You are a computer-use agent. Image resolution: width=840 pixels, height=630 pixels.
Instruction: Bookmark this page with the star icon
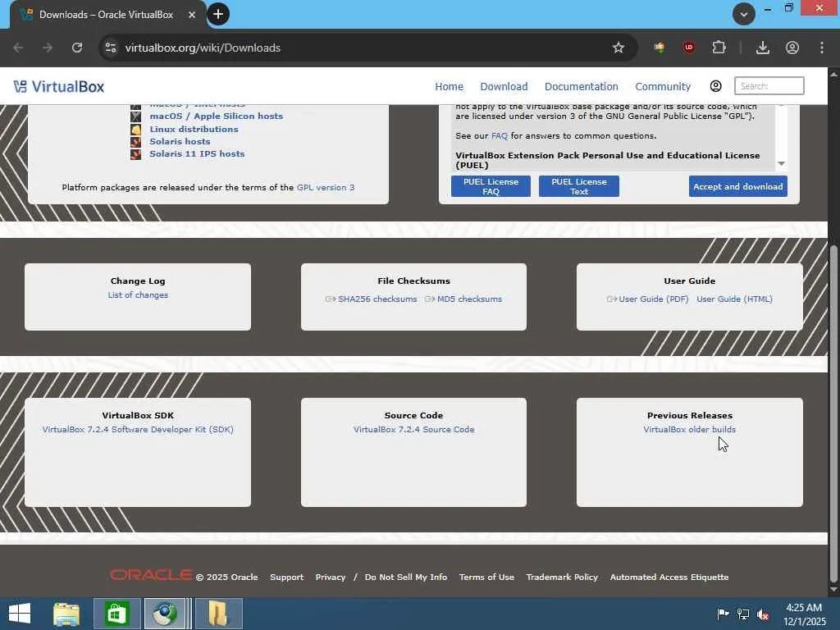click(x=619, y=48)
